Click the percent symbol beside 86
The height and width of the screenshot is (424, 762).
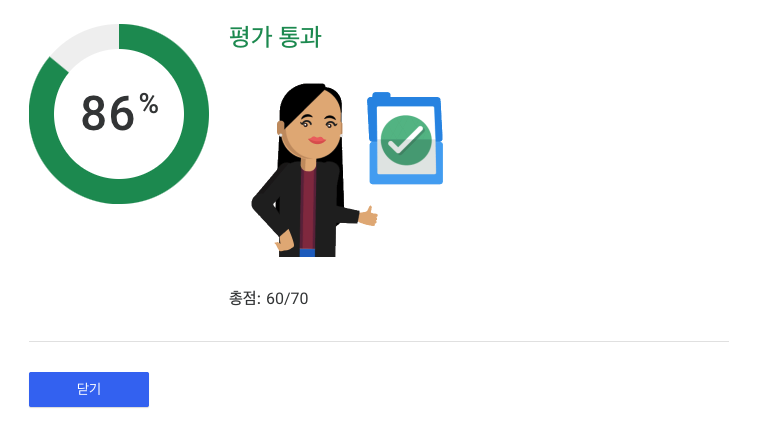click(149, 104)
